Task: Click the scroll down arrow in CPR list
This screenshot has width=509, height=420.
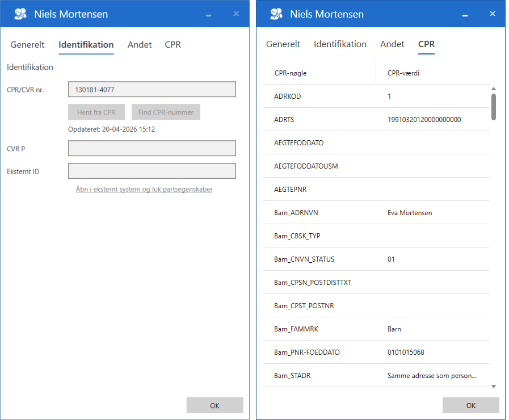Action: coord(494,387)
